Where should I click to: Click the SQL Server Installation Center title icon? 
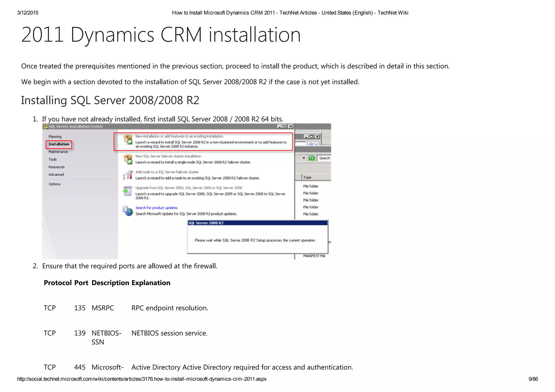(46, 127)
